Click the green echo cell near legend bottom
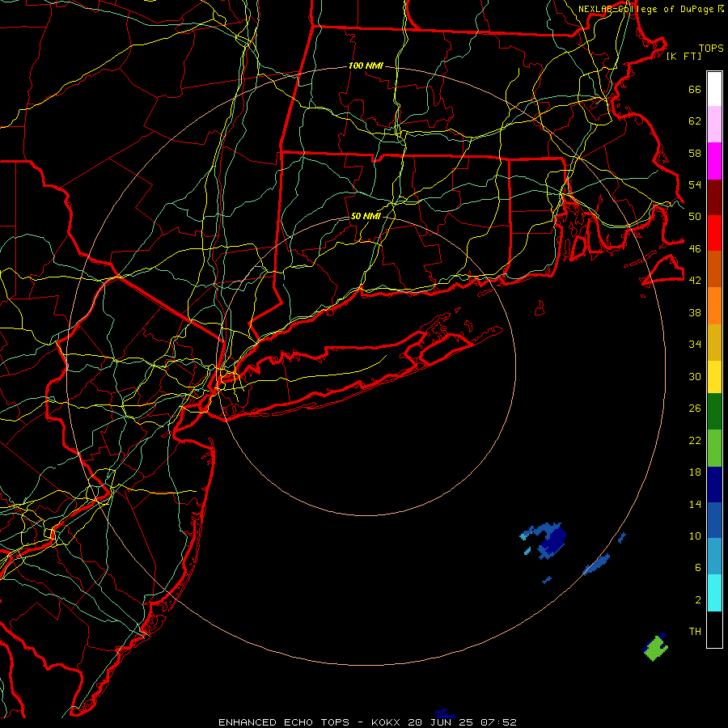This screenshot has width=728, height=728. click(x=655, y=648)
